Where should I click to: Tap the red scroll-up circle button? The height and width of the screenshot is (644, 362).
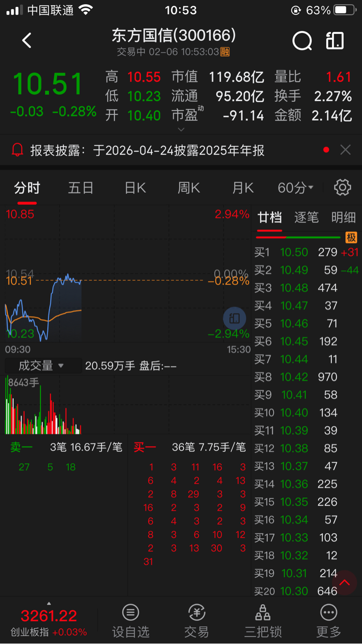pos(345,583)
